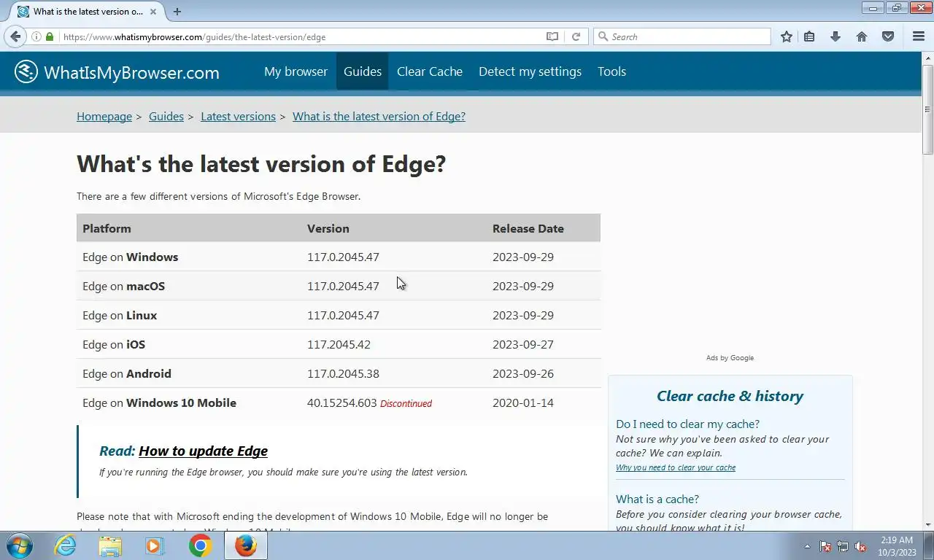Image resolution: width=934 pixels, height=560 pixels.
Task: Open the Windows Start menu
Action: click(19, 545)
